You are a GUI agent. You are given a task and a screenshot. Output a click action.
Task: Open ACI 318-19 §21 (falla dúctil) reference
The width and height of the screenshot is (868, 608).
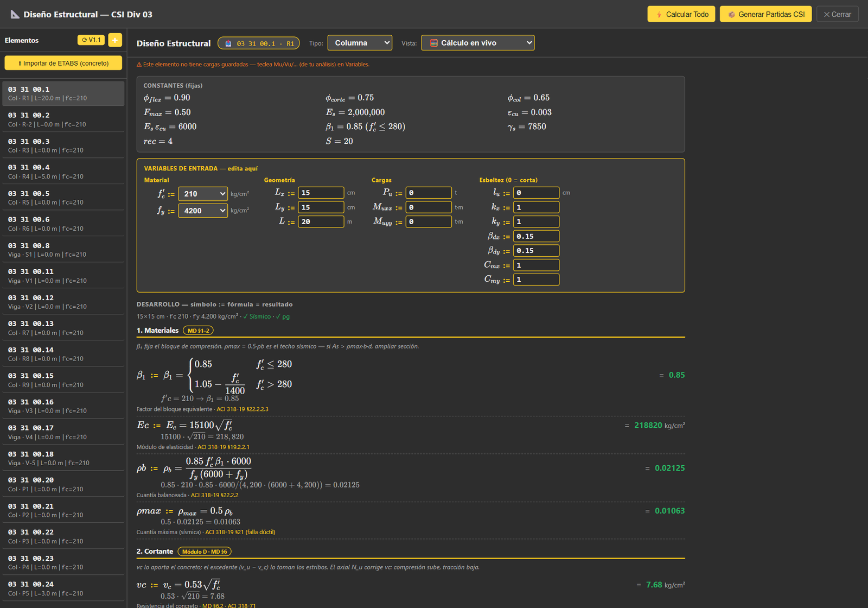(240, 532)
